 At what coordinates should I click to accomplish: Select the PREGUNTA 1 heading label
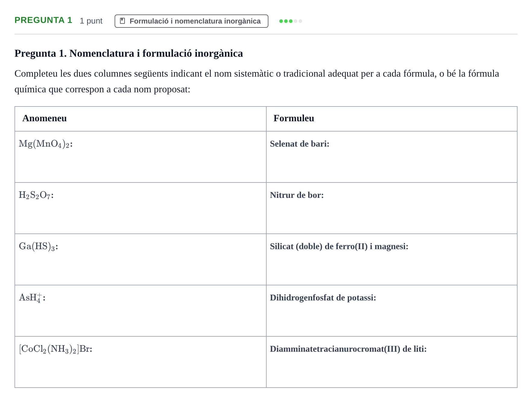(43, 20)
